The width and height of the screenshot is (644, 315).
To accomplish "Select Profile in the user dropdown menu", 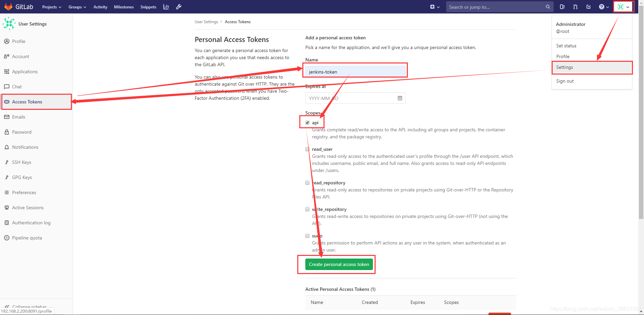I will [563, 56].
